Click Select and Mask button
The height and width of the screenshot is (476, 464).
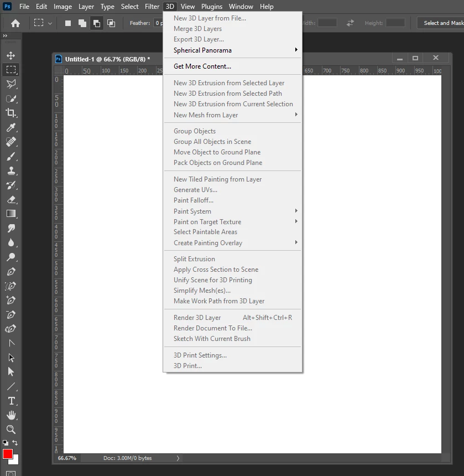441,23
